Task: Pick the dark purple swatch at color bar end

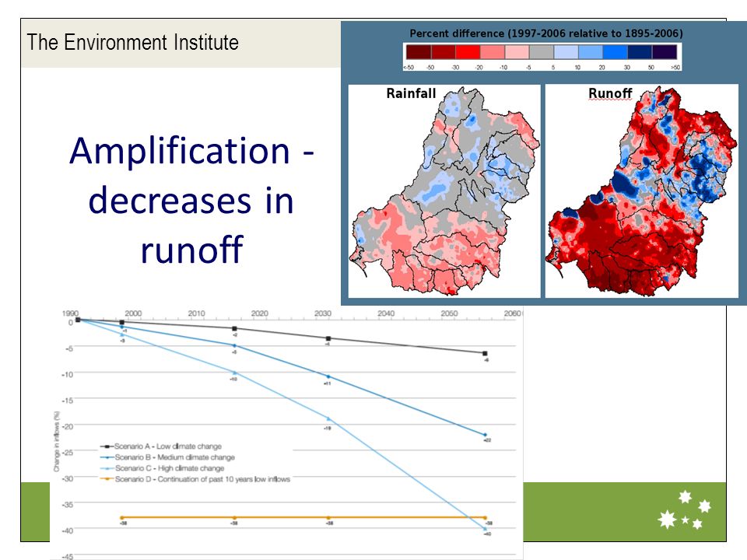Action: pos(664,52)
